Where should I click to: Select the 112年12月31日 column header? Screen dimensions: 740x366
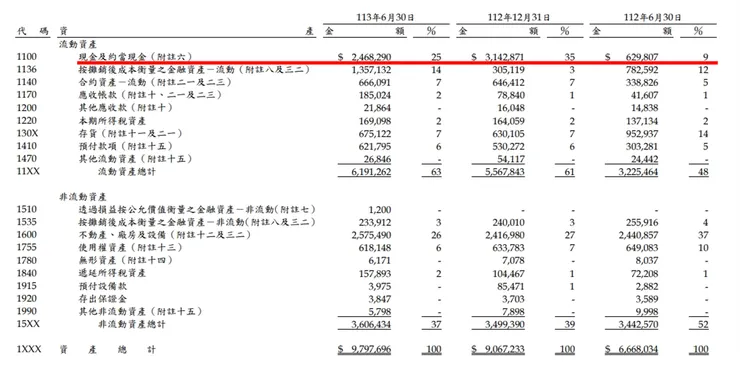click(x=519, y=17)
